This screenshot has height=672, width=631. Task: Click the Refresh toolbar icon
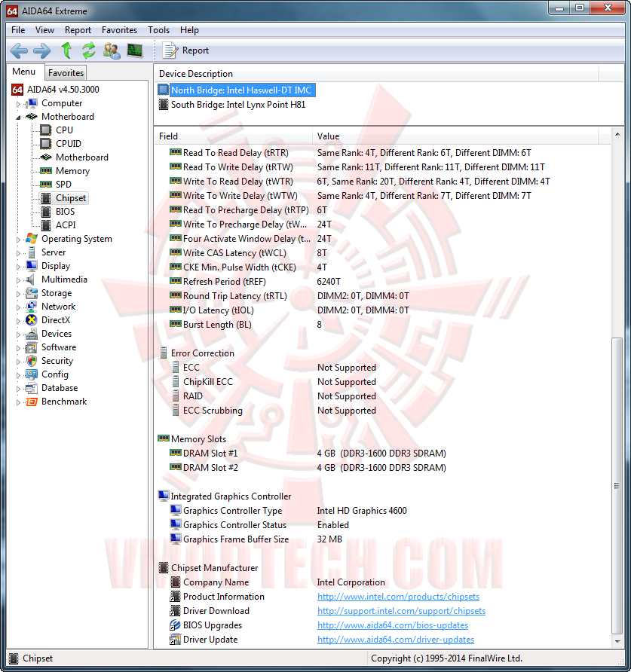pos(89,50)
